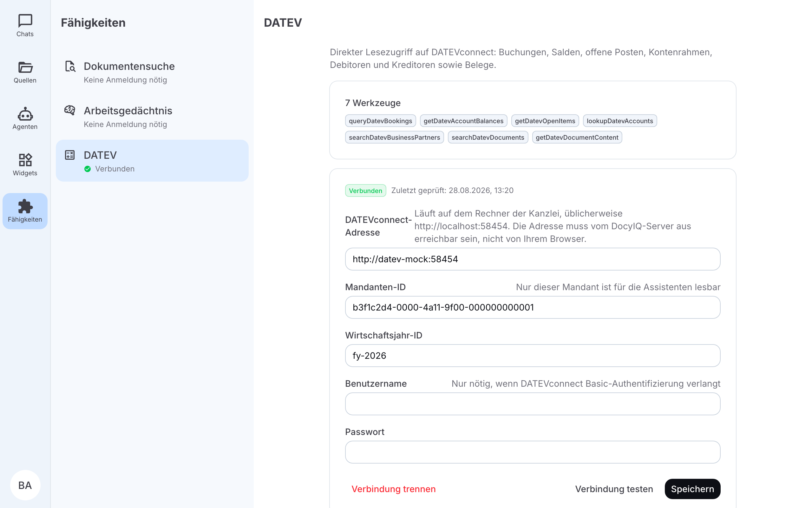Click the Verbindung trennen link
The image size is (812, 508).
pos(393,489)
